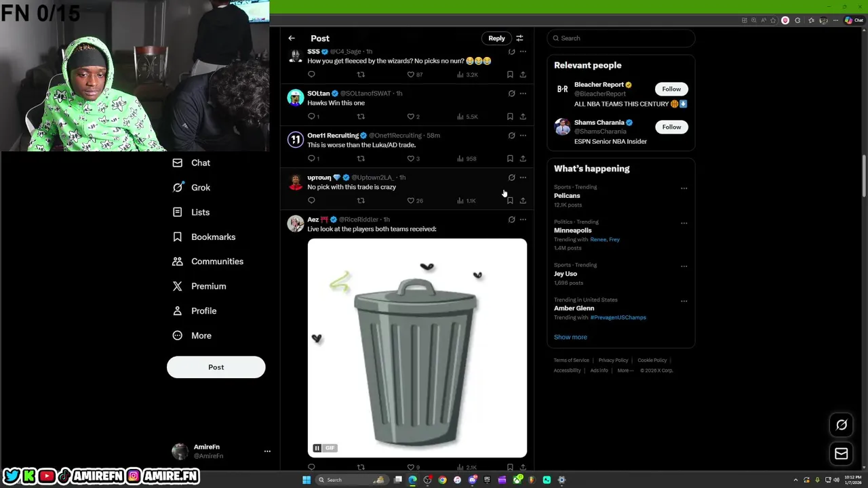This screenshot has width=868, height=488.
Task: Reply to the One11 Recruiting comment
Action: 311,159
